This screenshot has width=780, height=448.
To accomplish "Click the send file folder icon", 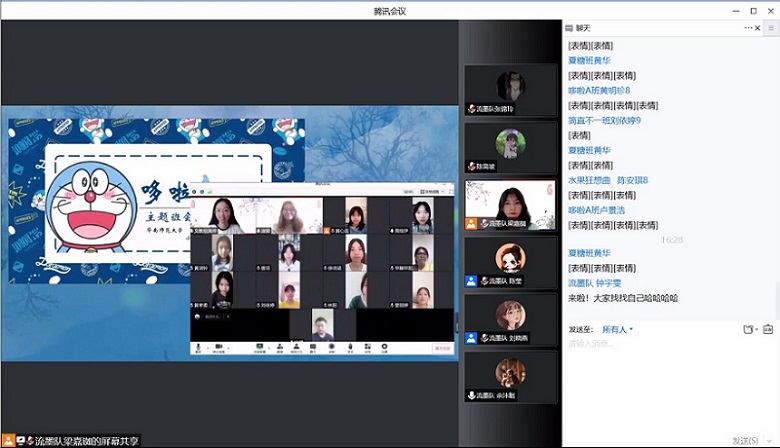I will (749, 329).
